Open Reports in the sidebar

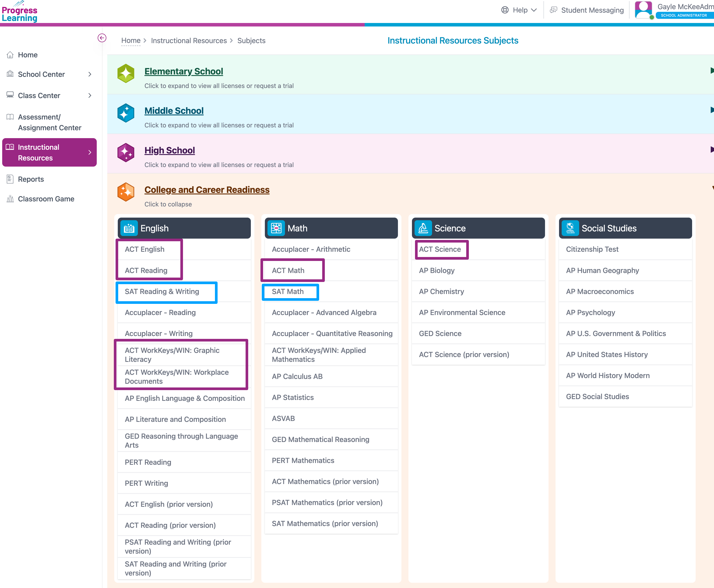31,179
